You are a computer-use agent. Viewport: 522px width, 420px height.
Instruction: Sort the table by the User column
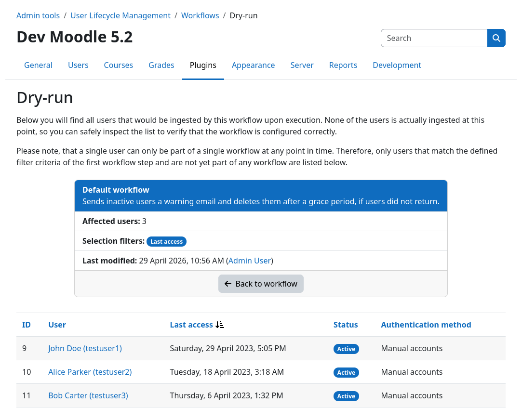click(x=57, y=325)
